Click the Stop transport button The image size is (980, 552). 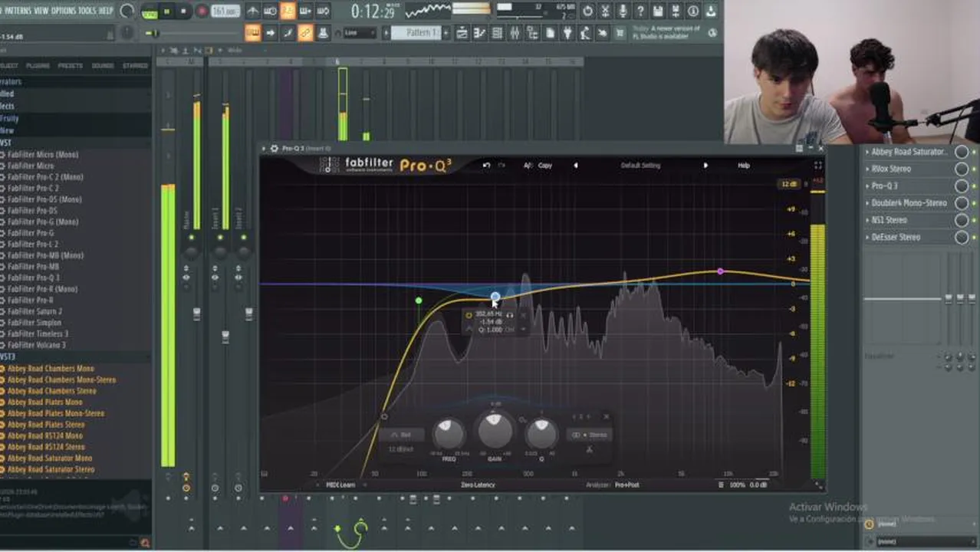[183, 11]
